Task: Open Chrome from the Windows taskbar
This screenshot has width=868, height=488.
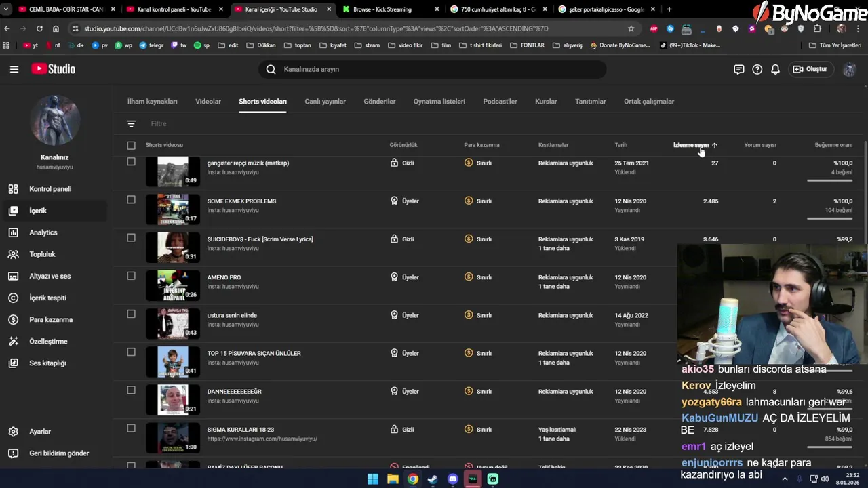Action: pyautogui.click(x=412, y=479)
